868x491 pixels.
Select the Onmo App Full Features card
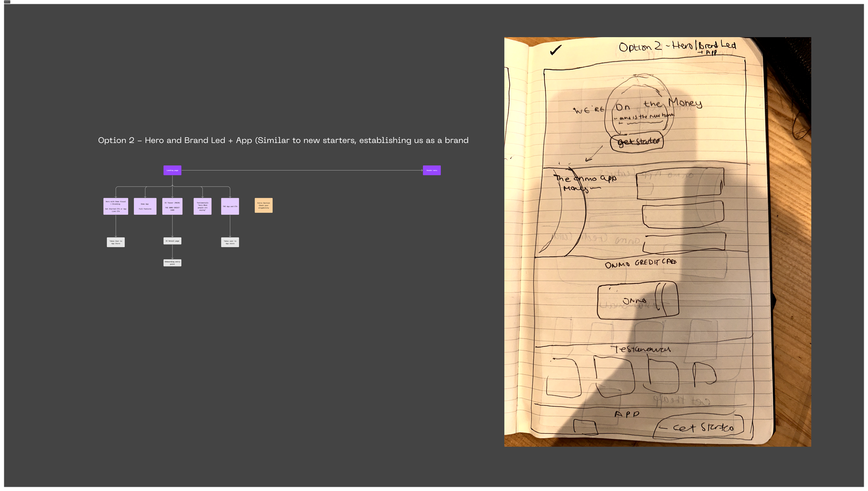[x=145, y=206]
